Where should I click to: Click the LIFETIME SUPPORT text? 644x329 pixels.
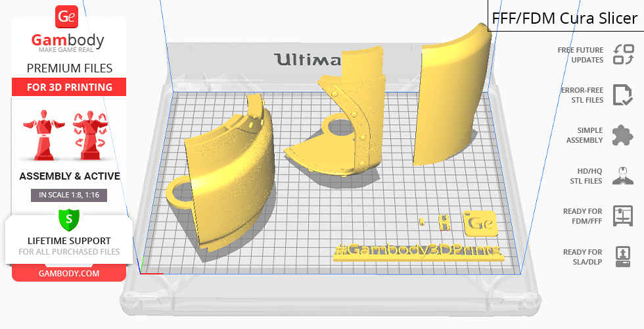click(69, 241)
